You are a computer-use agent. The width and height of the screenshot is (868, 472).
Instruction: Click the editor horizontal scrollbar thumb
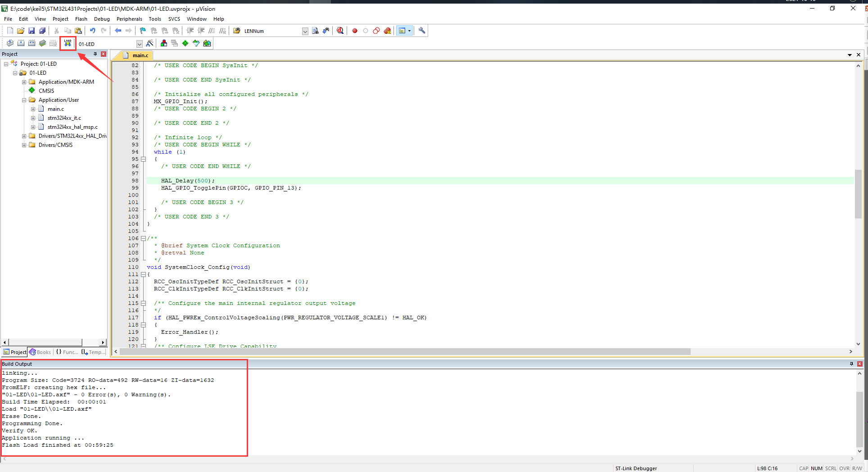pos(405,352)
